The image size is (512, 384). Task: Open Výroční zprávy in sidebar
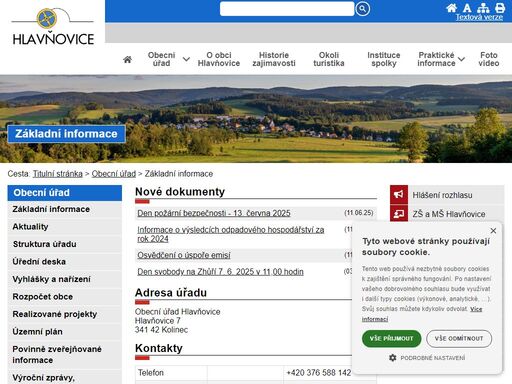pos(65,377)
